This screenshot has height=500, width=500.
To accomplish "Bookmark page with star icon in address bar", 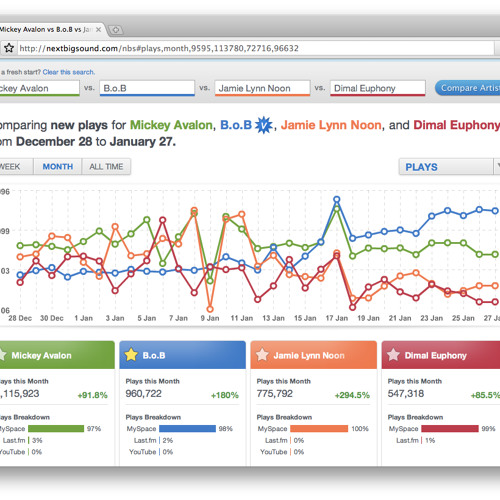I will click(9, 48).
